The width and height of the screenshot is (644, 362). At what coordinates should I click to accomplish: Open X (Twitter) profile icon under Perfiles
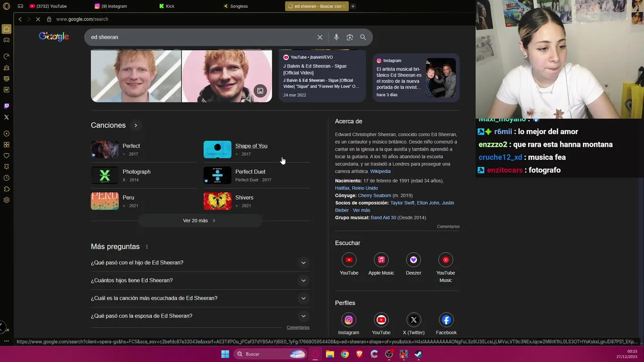[414, 320]
